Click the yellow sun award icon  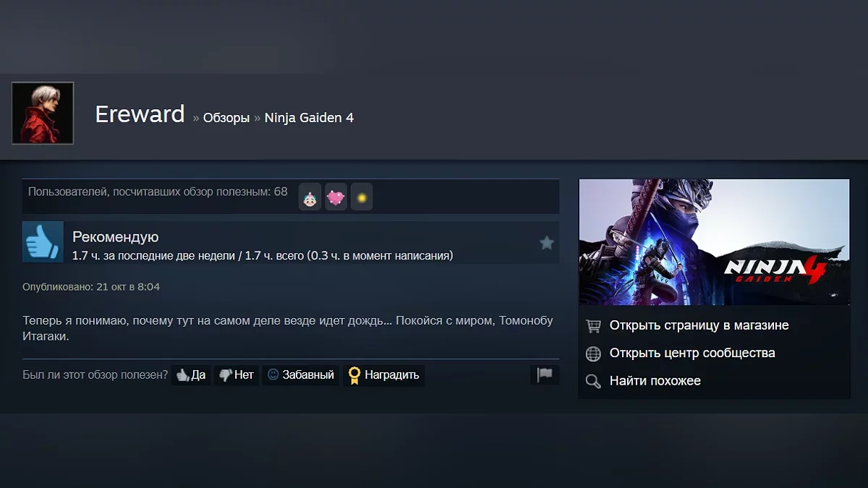[362, 197]
